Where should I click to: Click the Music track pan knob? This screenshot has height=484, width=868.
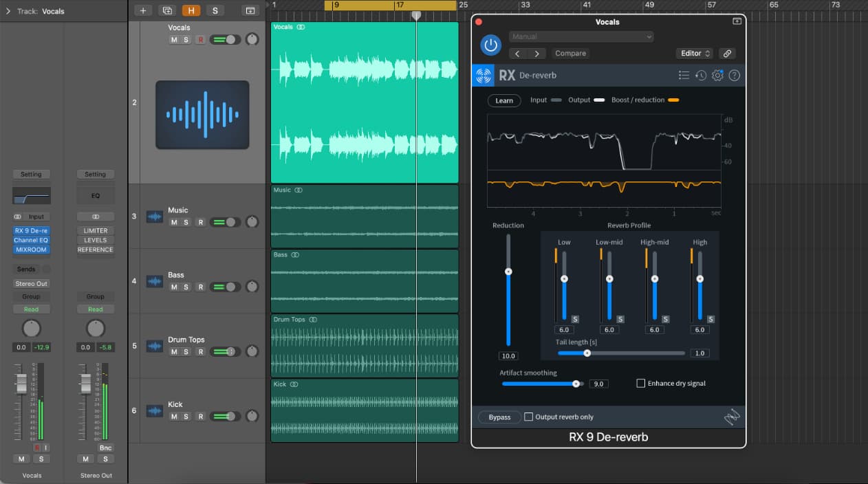click(252, 222)
